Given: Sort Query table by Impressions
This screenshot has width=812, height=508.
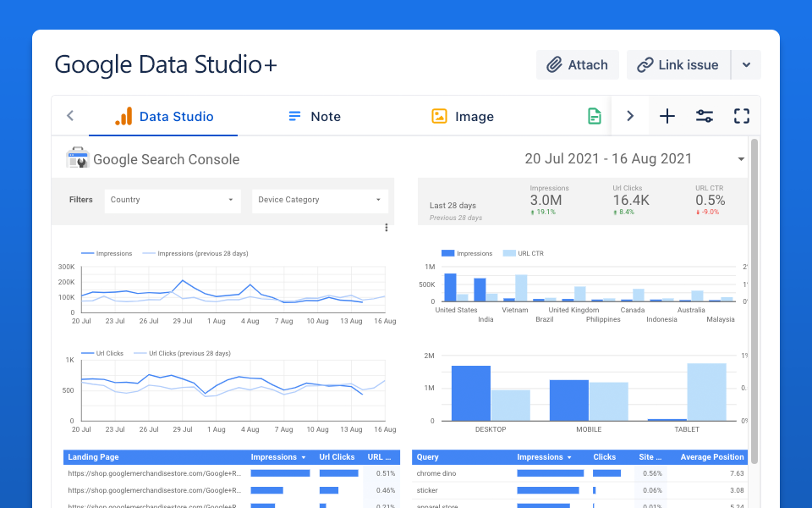Looking at the screenshot, I should click(544, 456).
